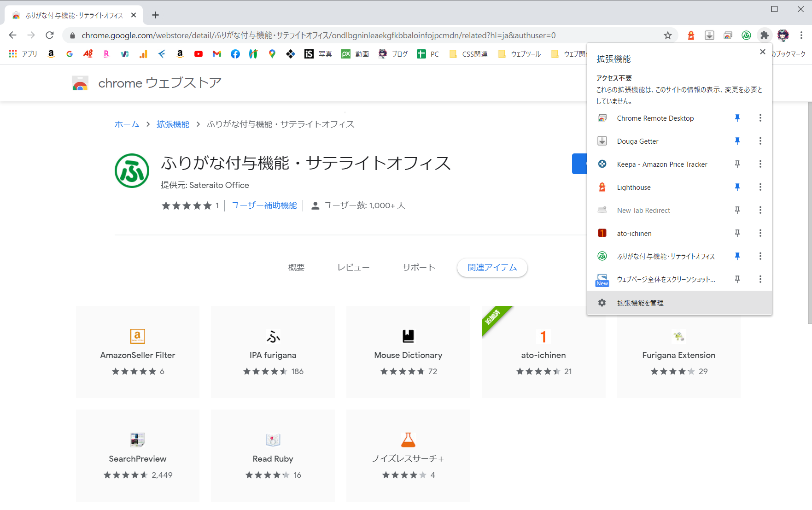Click the ato-ichinen icon in extensions list
Viewport: 812px width, 510px height.
(602, 233)
